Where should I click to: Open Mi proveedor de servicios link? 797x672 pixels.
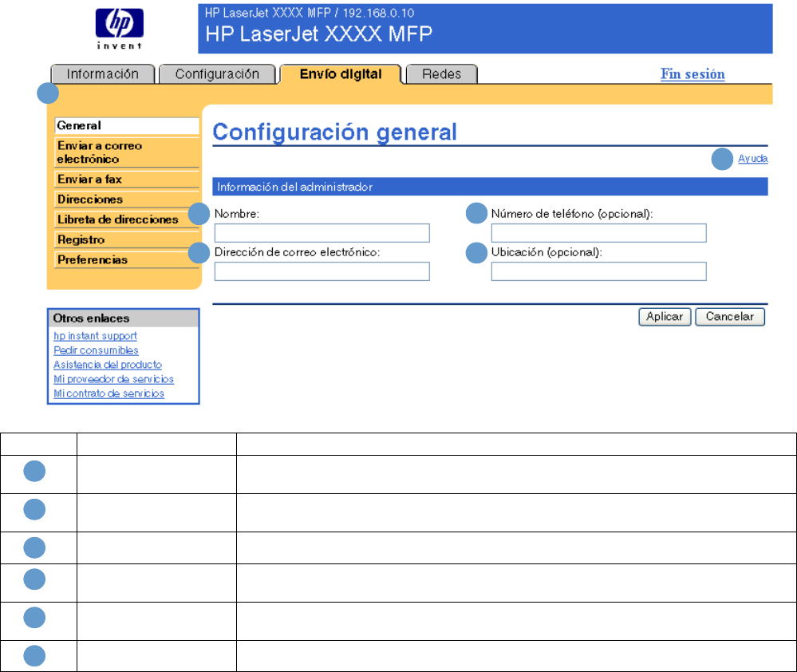[x=114, y=379]
